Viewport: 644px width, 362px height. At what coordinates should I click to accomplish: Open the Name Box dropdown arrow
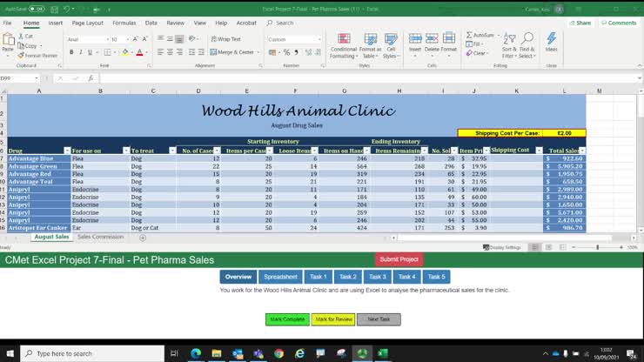37,78
